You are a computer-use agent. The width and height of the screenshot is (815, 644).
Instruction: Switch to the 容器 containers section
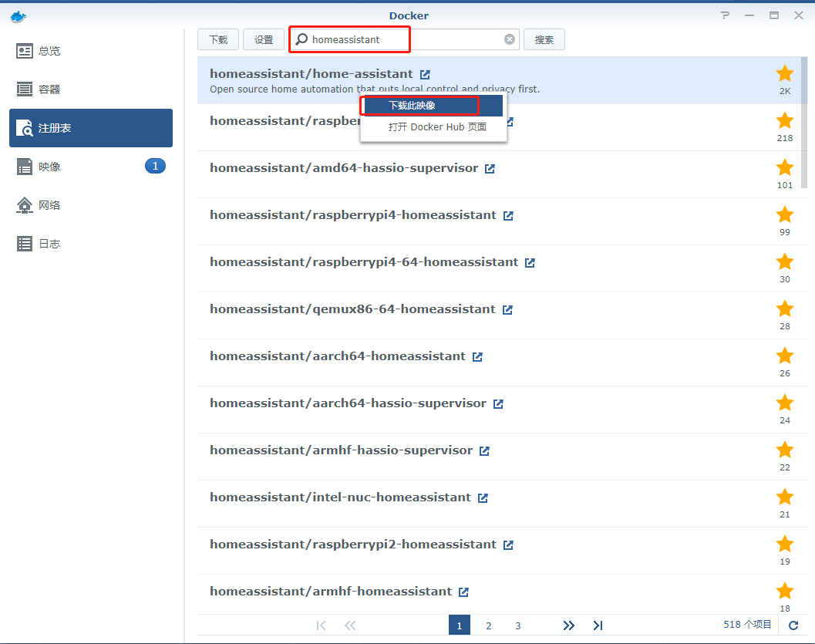tap(91, 89)
